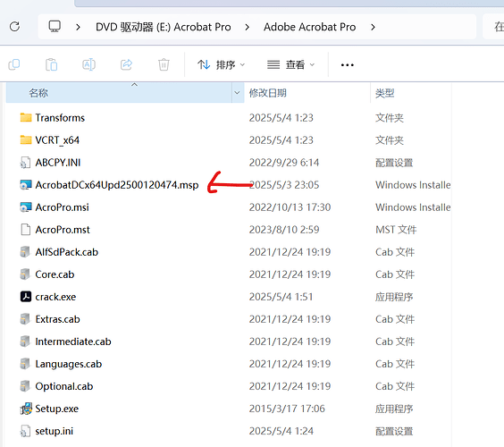Click the share toolbar icon
504x447 pixels.
pos(126,64)
